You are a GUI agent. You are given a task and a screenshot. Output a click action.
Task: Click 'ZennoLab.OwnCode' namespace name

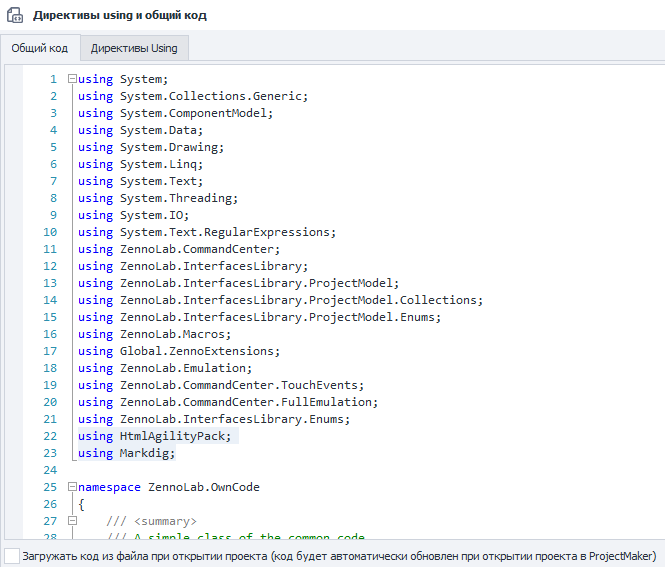[x=204, y=487]
